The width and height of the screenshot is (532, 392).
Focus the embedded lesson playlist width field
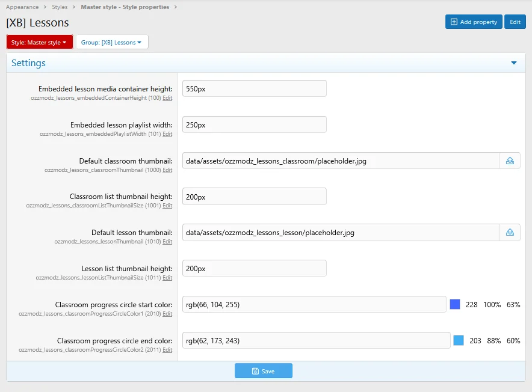pos(254,124)
